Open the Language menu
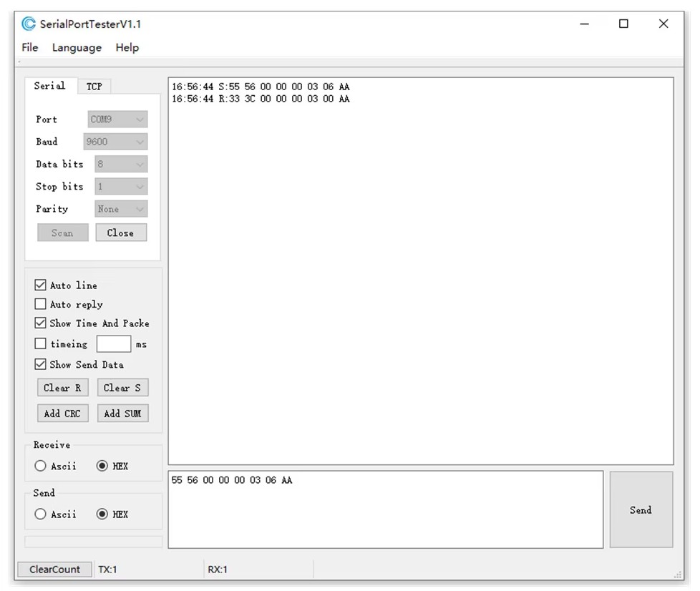 77,47
